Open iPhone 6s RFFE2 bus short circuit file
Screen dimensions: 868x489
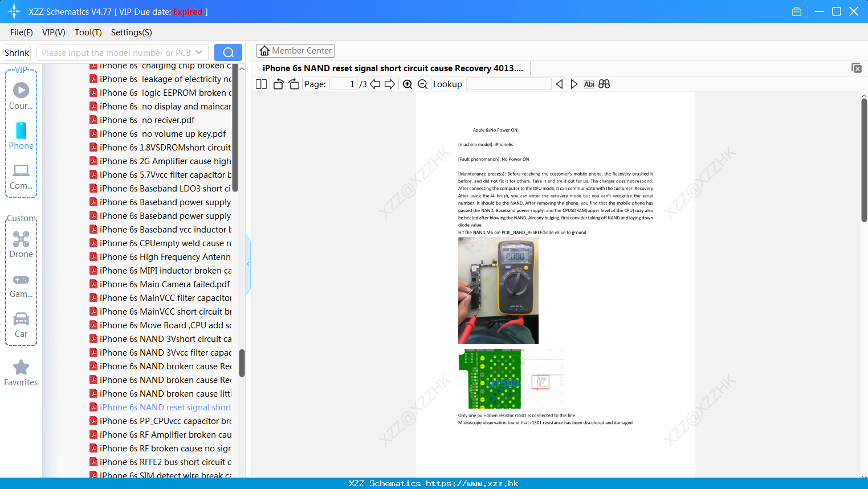point(160,462)
